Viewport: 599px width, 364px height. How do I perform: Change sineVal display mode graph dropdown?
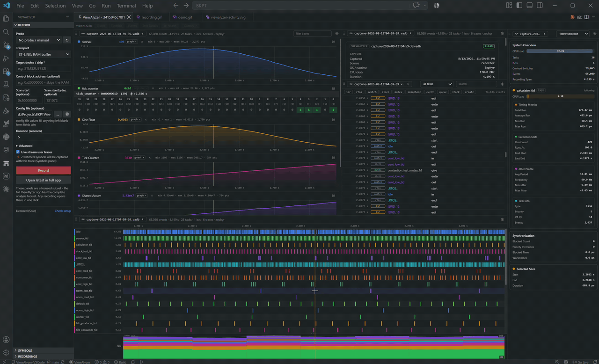(131, 42)
